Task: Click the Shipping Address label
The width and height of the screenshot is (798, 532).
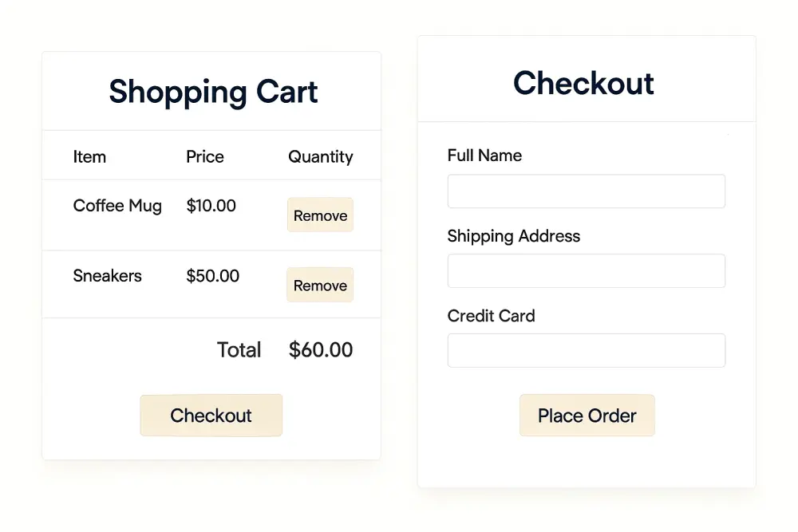Action: tap(513, 236)
